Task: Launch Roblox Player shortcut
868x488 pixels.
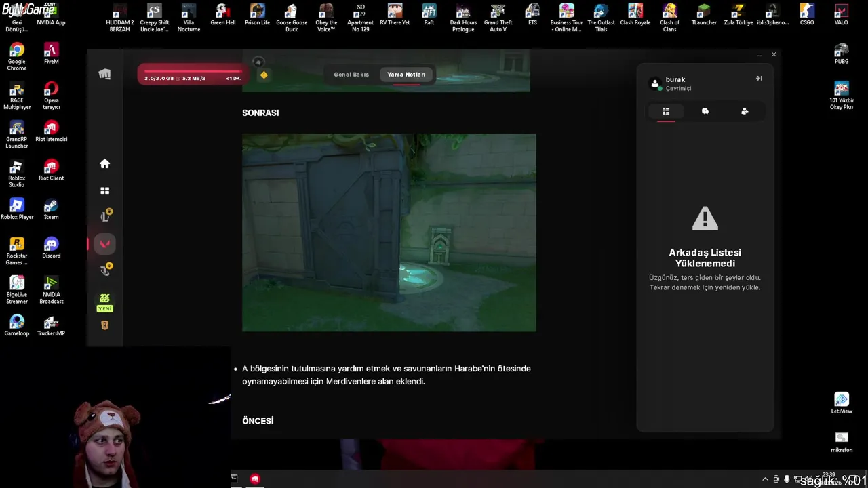Action: click(17, 209)
